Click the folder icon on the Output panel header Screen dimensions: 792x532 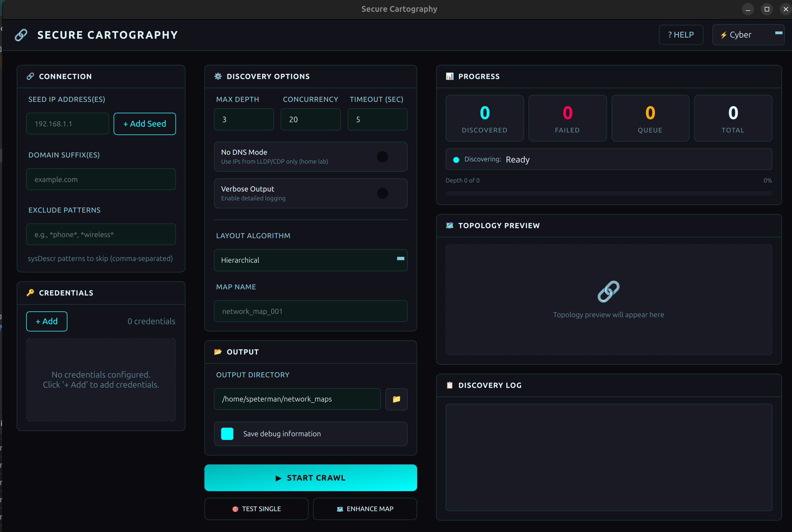[x=218, y=352]
